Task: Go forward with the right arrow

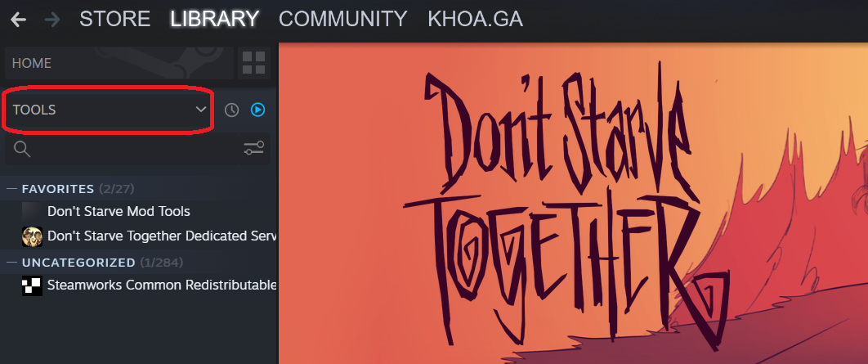Action: 52,20
